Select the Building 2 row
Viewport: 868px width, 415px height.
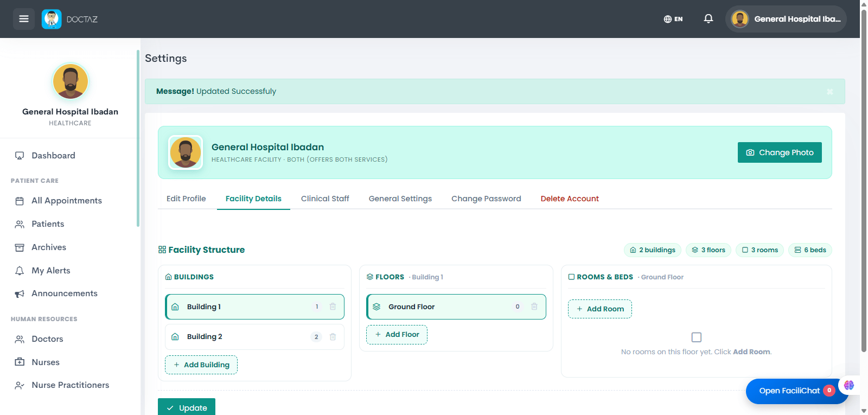coord(254,337)
